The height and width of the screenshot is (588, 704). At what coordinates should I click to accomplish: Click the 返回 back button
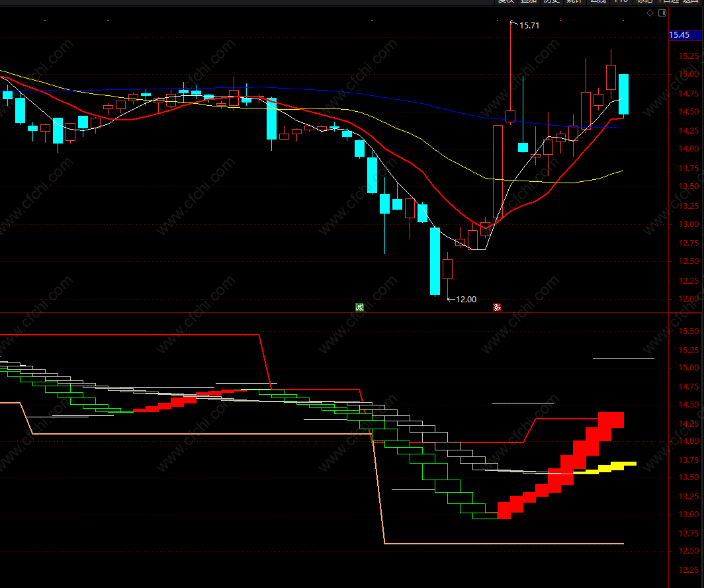point(692,2)
